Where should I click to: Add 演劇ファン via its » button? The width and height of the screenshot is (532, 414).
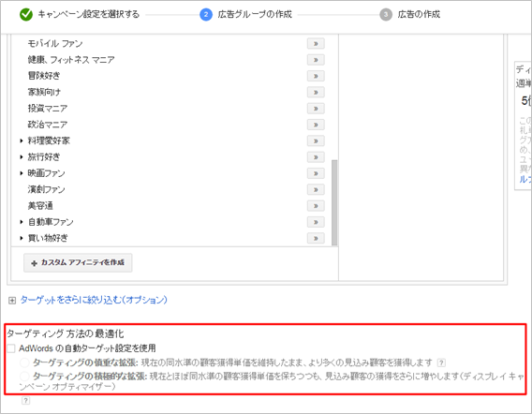[316, 189]
